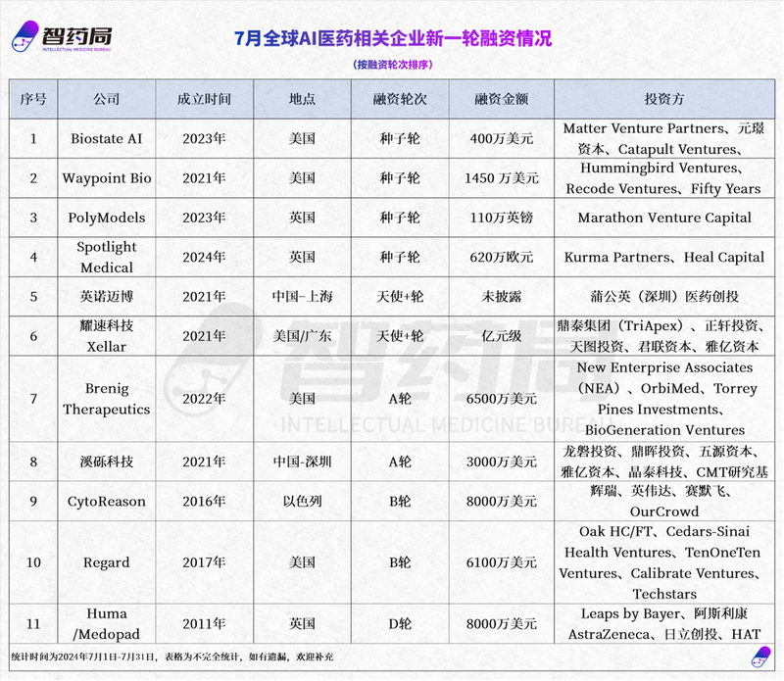Select the New Enterprise Associates investor cell
The height and width of the screenshot is (681, 784).
pyautogui.click(x=664, y=399)
